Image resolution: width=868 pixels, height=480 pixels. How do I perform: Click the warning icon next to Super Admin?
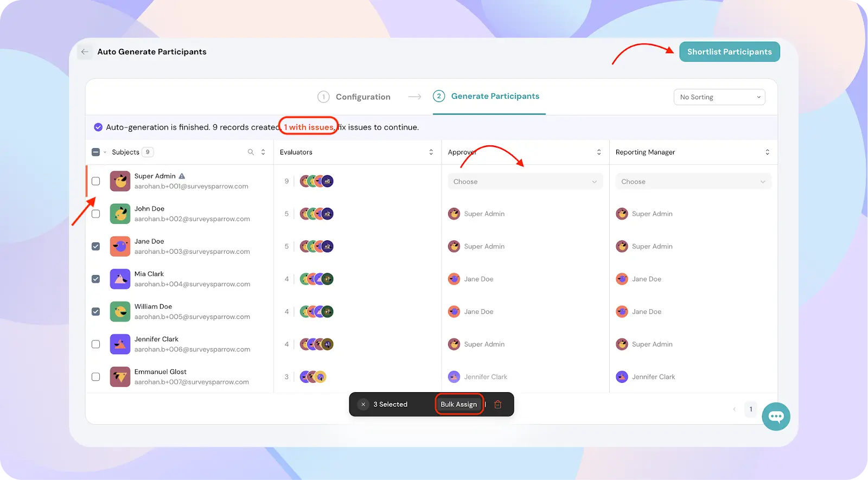182,176
